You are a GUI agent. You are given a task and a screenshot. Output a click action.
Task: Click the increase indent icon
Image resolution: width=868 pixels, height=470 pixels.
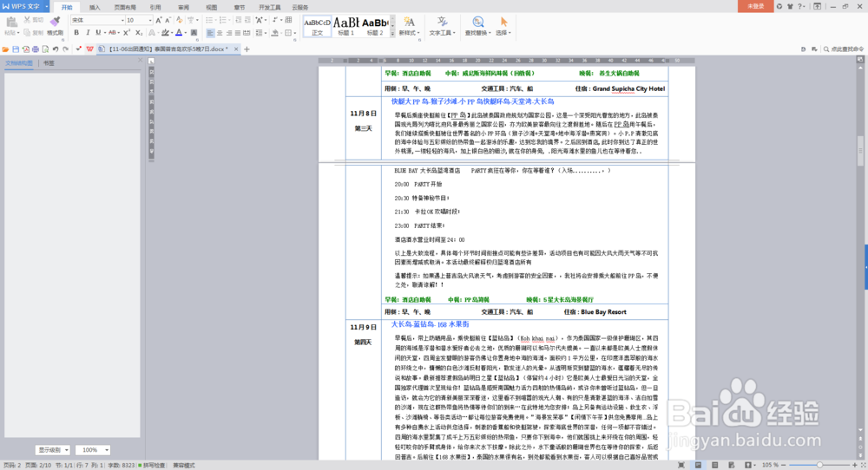(247, 20)
